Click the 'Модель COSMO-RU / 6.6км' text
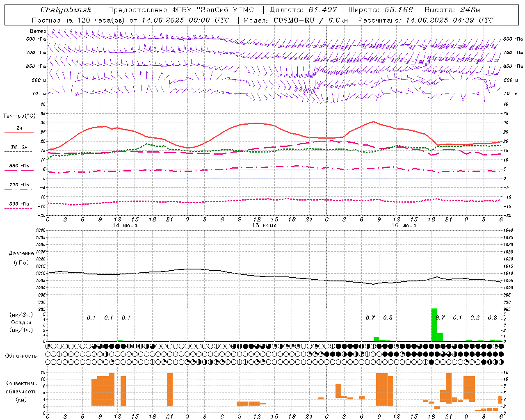The width and height of the screenshot is (525, 420). [x=295, y=20]
